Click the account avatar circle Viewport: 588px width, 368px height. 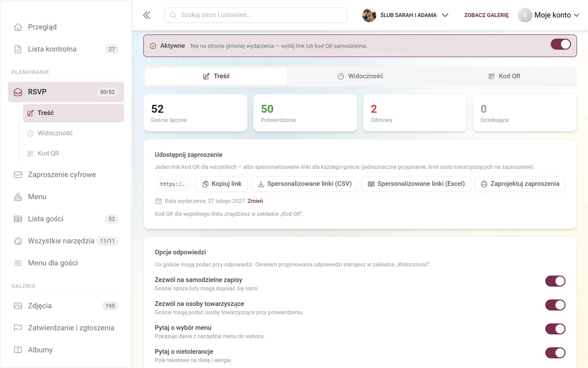click(525, 15)
